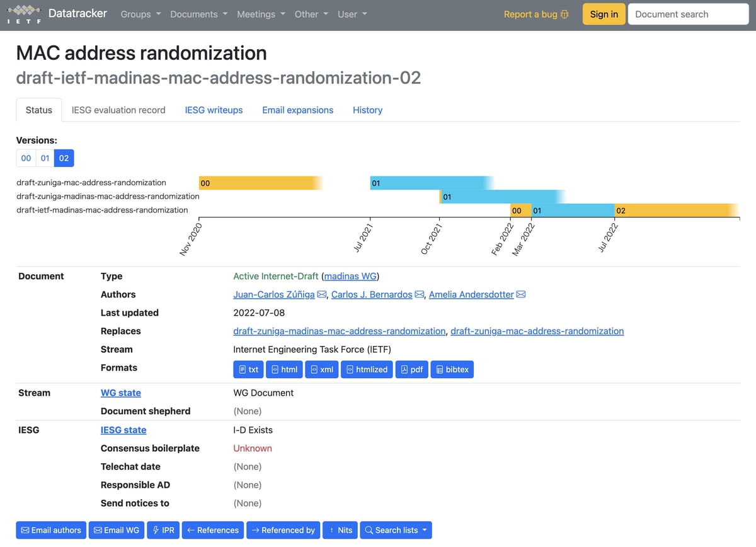Image resolution: width=756 pixels, height=547 pixels.
Task: Click draft-zuniga-mac-address-randomization 01 timeline bar
Action: [432, 183]
